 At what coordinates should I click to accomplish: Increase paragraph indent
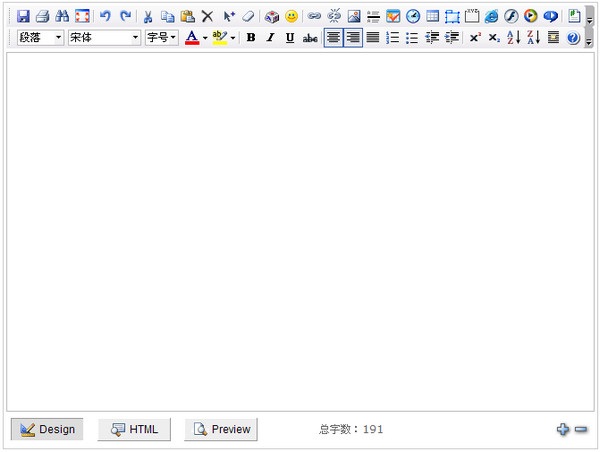(x=452, y=38)
